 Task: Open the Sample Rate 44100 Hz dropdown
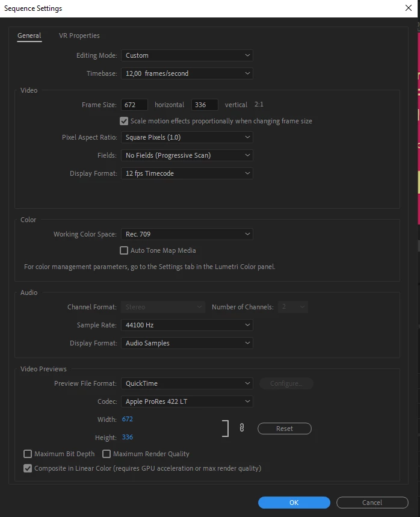click(x=187, y=325)
